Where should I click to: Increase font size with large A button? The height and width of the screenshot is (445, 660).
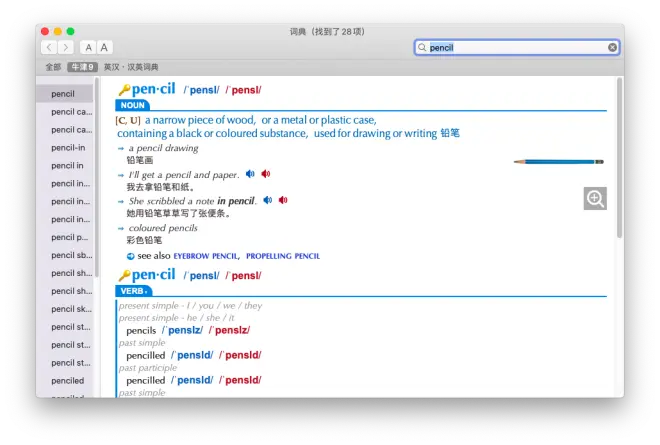[x=104, y=48]
